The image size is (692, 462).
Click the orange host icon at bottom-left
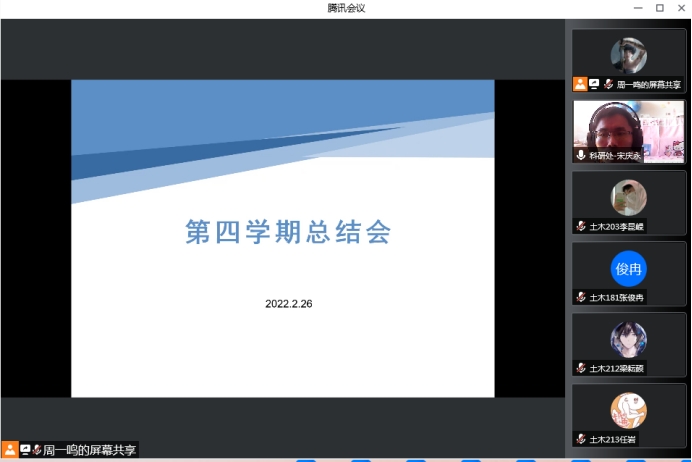click(x=10, y=450)
